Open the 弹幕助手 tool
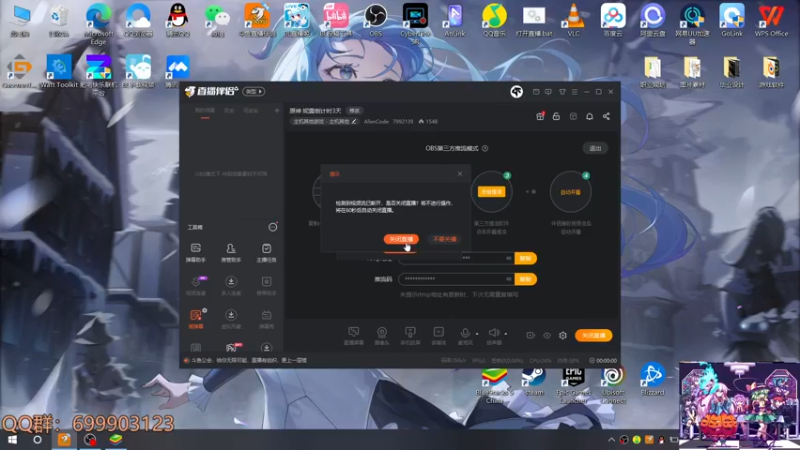Viewport: 800px width, 450px height. coord(195,253)
